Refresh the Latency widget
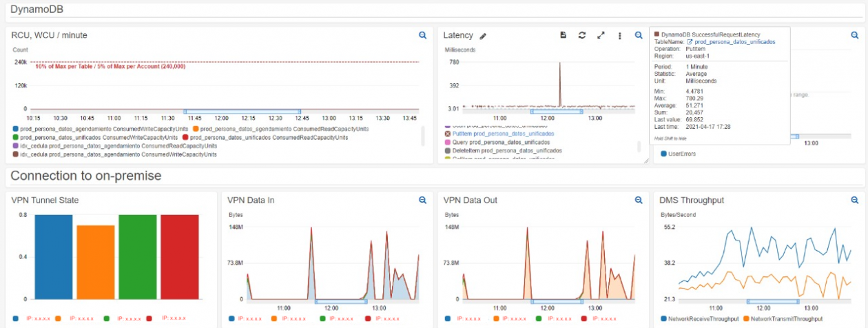868x328 pixels. pos(582,35)
